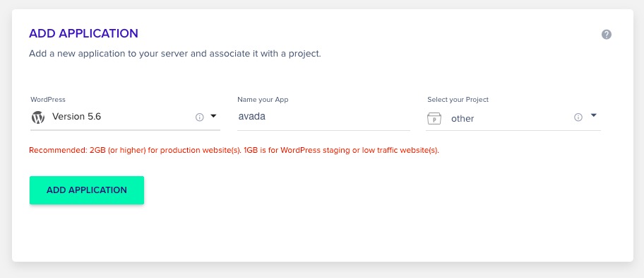
Task: Click the WordPress field label
Action: pos(48,100)
